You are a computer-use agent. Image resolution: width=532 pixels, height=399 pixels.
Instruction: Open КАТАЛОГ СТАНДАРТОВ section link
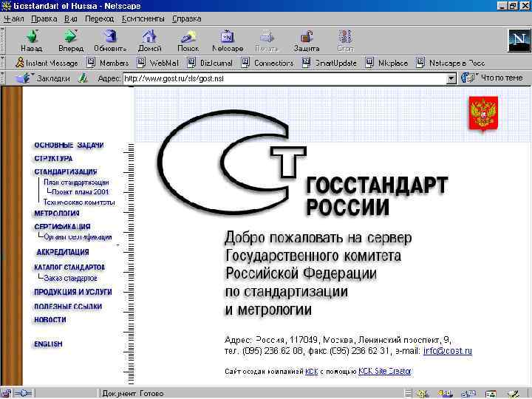coord(69,267)
